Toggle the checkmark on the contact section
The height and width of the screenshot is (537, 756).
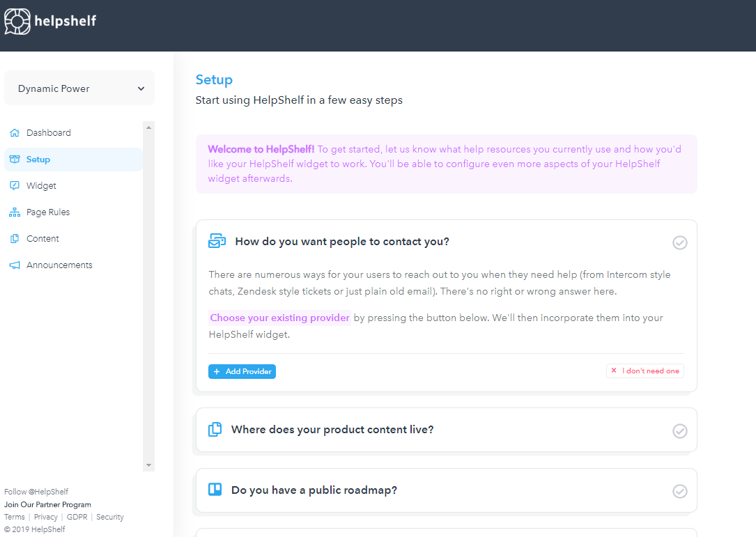pyautogui.click(x=679, y=242)
